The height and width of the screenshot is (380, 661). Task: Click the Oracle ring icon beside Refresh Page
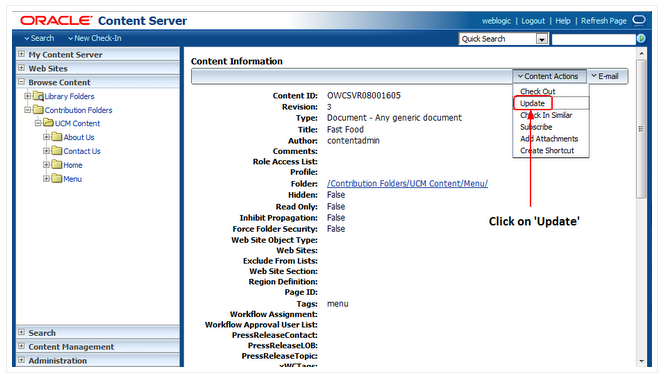click(x=639, y=20)
